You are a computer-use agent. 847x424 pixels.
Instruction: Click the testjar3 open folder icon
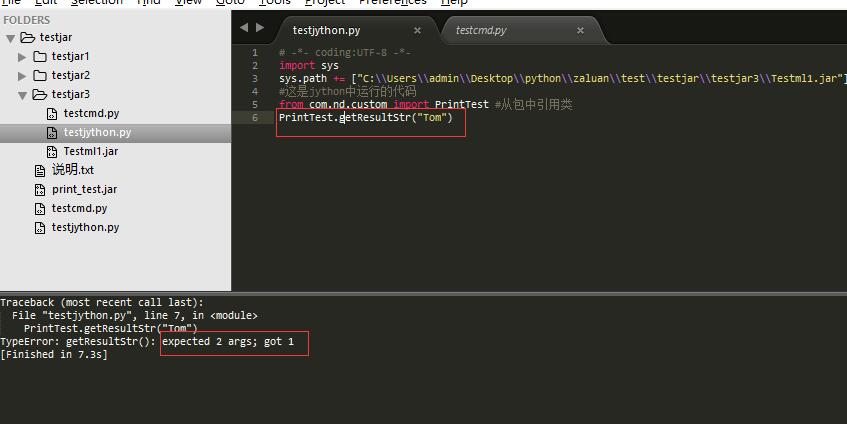click(39, 95)
